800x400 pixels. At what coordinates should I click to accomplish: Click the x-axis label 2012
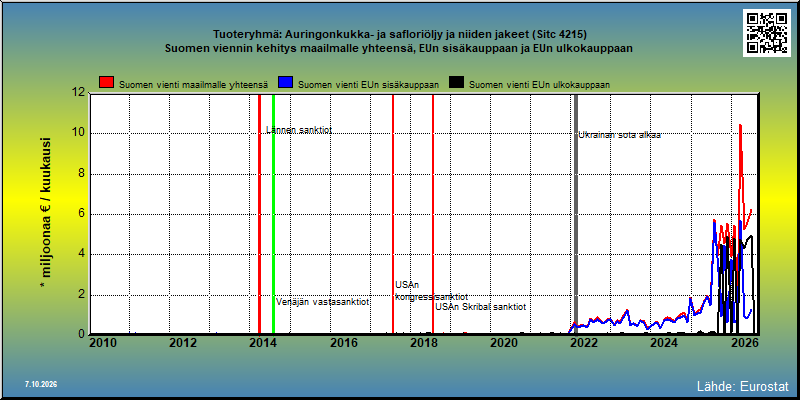pos(183,343)
